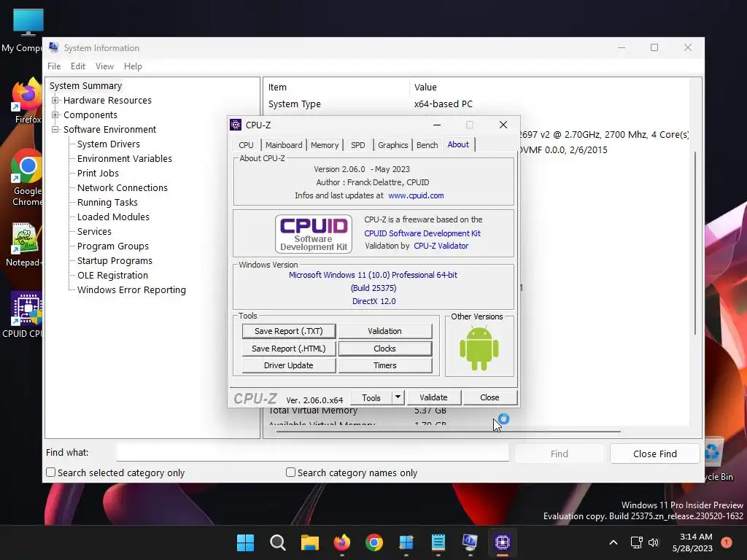Click the Driver Update button

[289, 365]
